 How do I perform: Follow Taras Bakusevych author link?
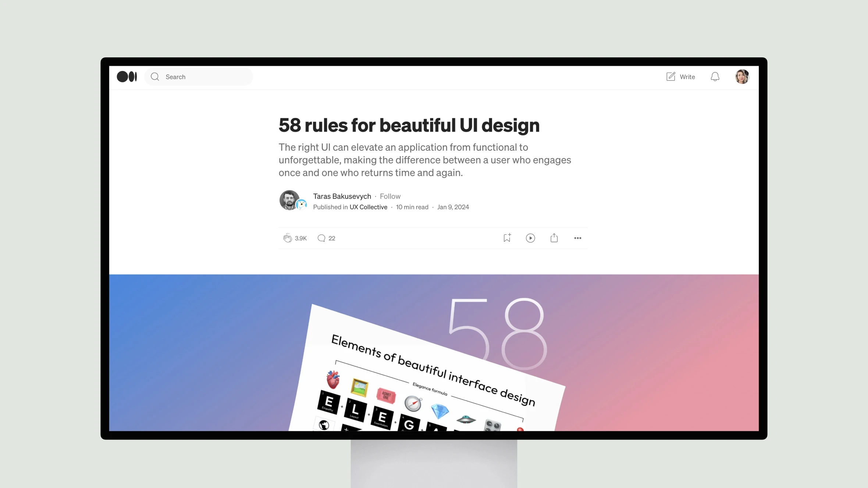(342, 196)
